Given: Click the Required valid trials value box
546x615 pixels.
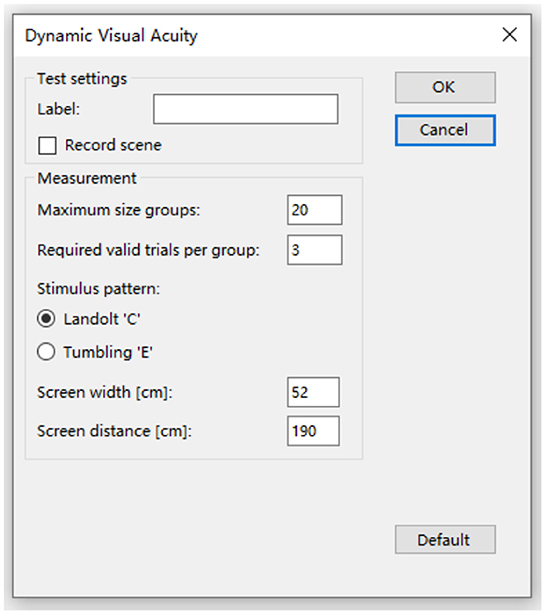Looking at the screenshot, I should 315,250.
